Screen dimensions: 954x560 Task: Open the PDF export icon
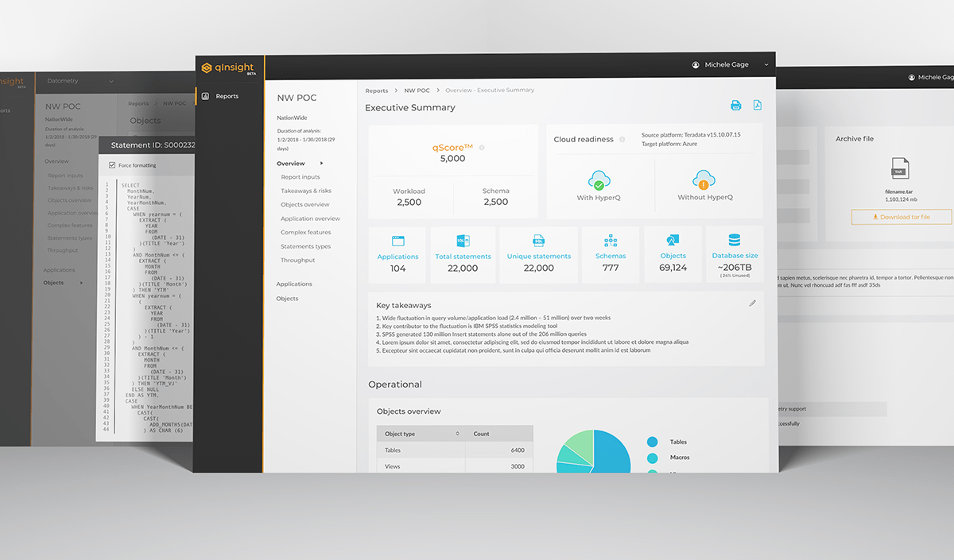tap(757, 105)
